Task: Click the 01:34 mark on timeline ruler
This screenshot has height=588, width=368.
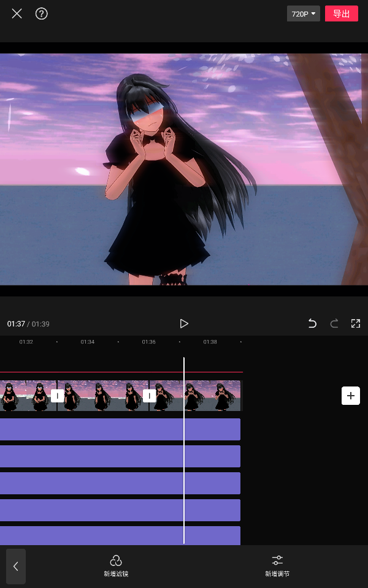Action: point(88,342)
